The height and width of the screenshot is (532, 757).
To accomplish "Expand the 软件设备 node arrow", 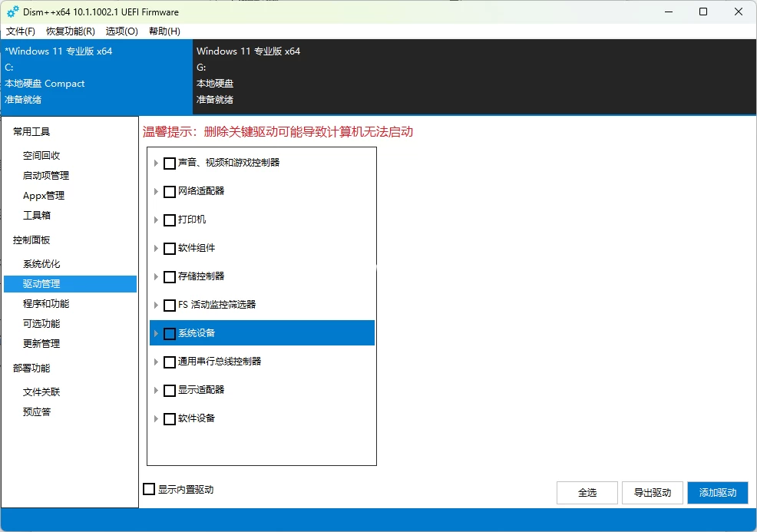I will 156,419.
